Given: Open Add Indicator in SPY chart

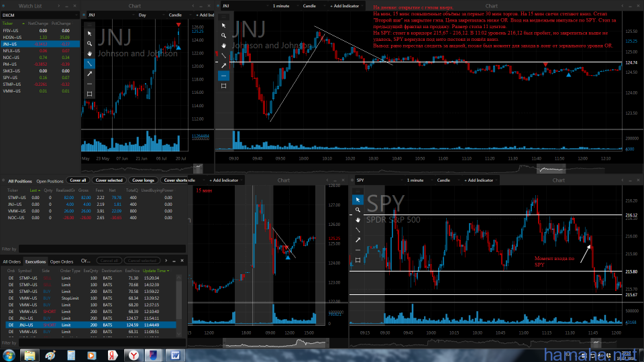Looking at the screenshot, I should pos(480,180).
